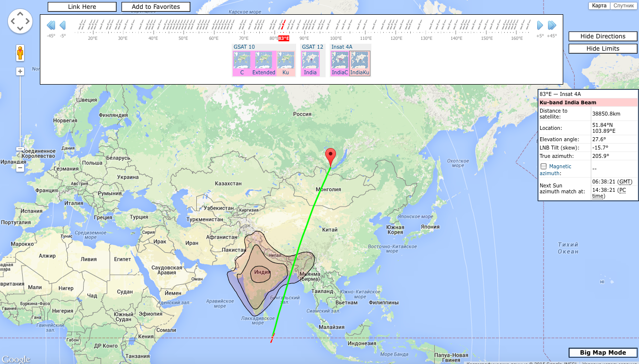Shift satellite list by +5° arrow
639x364 pixels.
(540, 25)
